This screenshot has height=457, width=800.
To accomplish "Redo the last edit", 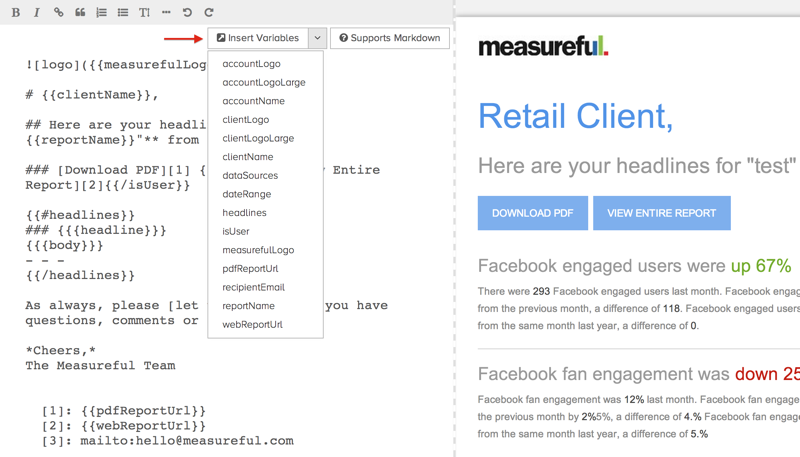I will (209, 13).
